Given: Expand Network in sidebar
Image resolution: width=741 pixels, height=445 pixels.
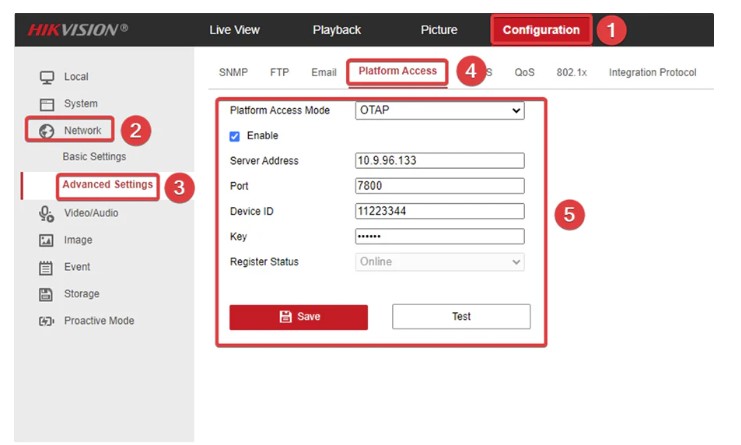Looking at the screenshot, I should pyautogui.click(x=83, y=130).
